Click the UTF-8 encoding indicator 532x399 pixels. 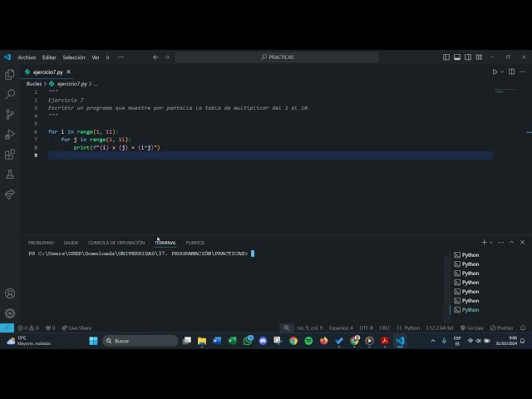coord(366,328)
